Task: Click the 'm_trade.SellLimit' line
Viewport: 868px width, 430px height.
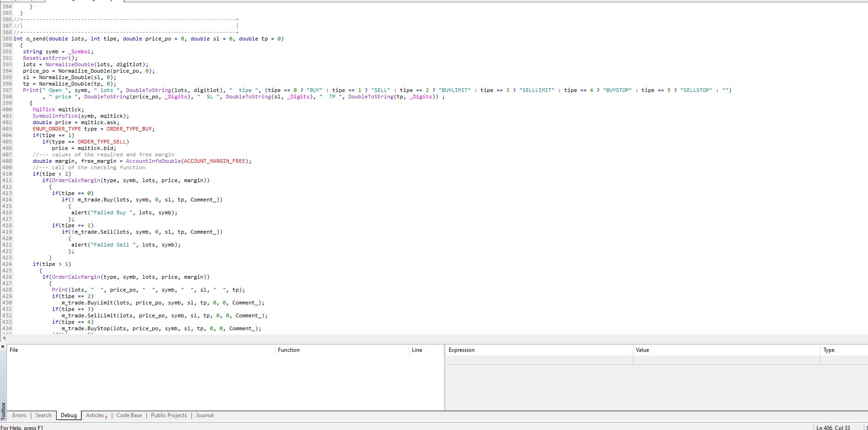Action: [x=164, y=315]
